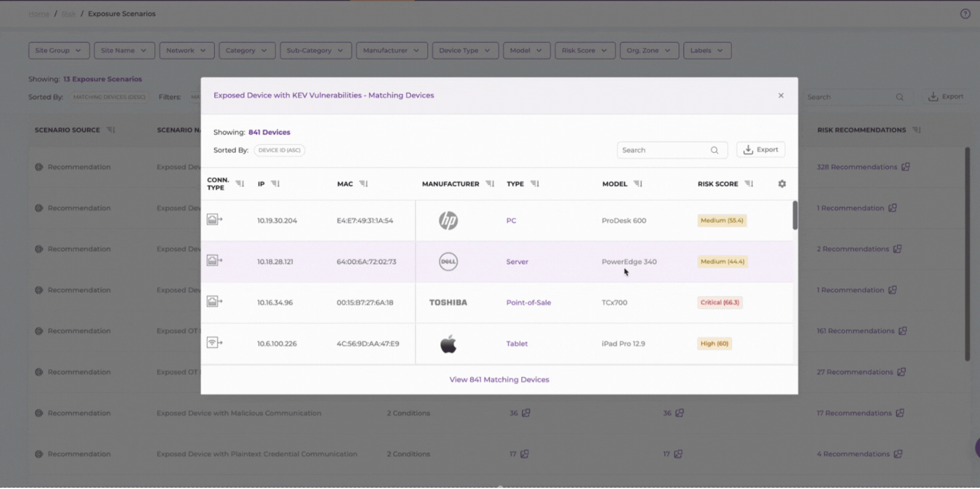Click the Wi-Fi connection icon for iPad row
Image resolution: width=980 pixels, height=489 pixels.
[214, 343]
